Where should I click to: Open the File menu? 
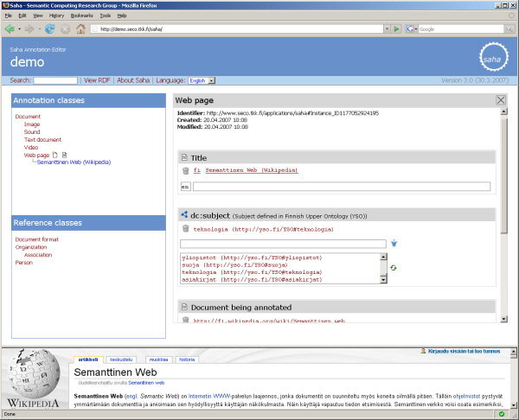[9, 16]
